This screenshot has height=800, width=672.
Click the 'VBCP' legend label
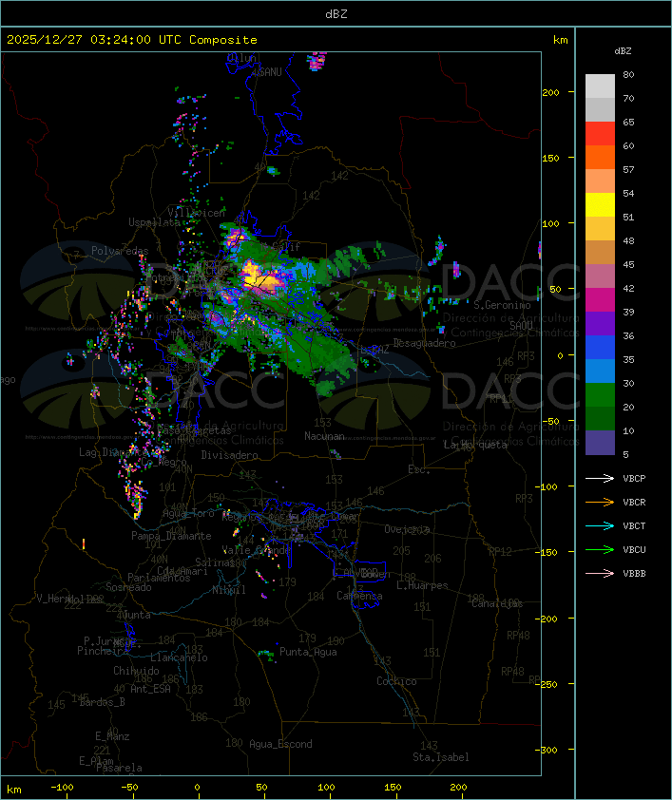point(634,478)
